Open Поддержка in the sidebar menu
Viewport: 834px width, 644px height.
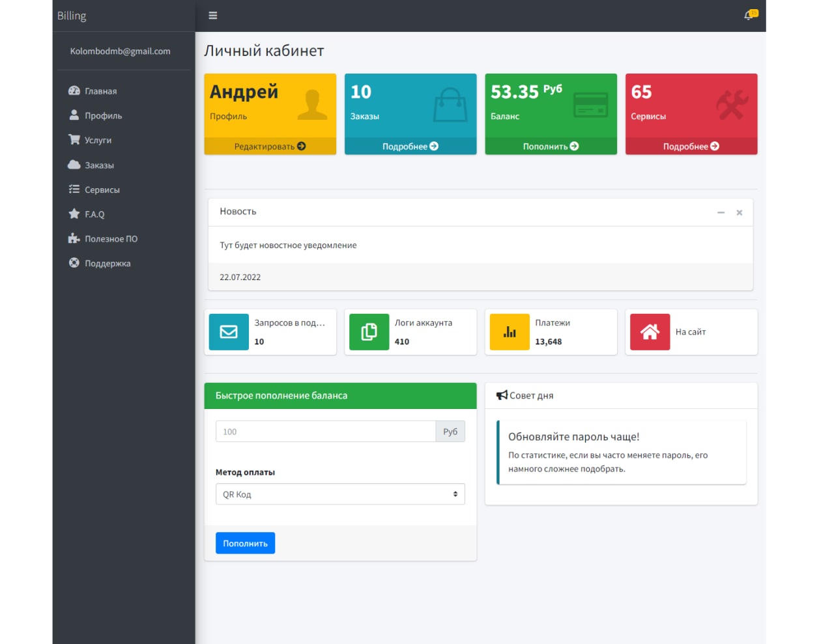coord(108,264)
